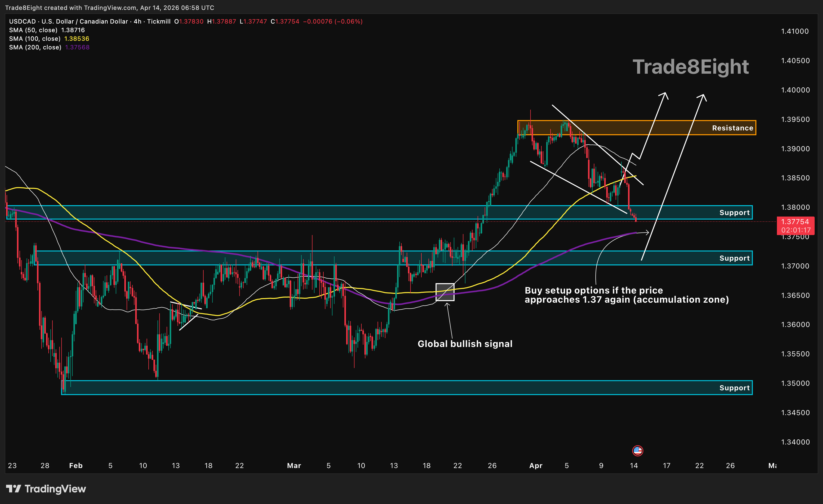The image size is (823, 504).
Task: Click the current price label 1.37754
Action: pyautogui.click(x=795, y=222)
